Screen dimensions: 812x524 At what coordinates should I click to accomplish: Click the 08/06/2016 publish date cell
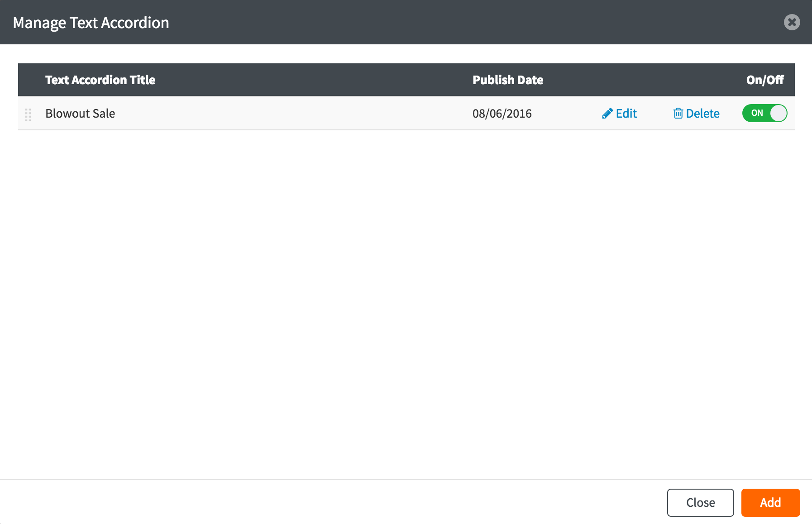tap(502, 114)
